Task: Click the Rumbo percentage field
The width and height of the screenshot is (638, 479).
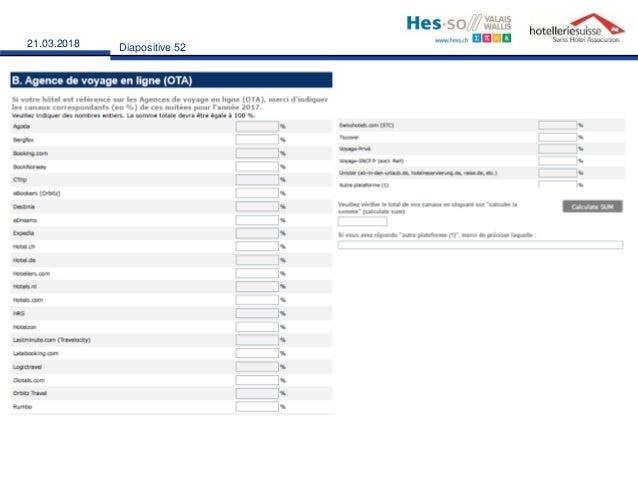Action: 257,407
